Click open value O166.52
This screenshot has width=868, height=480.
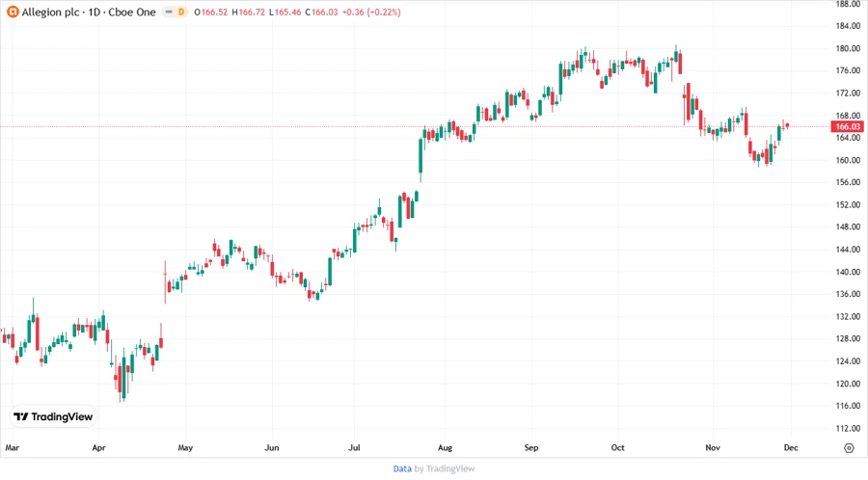click(211, 13)
